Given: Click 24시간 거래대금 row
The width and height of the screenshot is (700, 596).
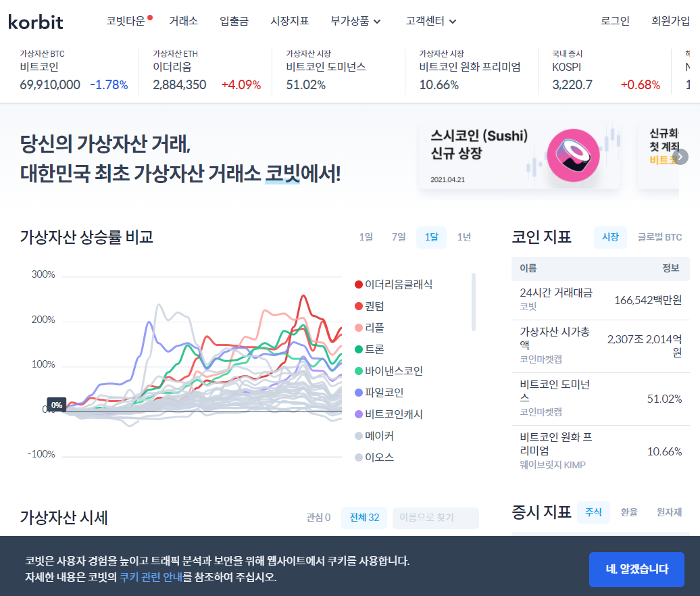Looking at the screenshot, I should 601,300.
